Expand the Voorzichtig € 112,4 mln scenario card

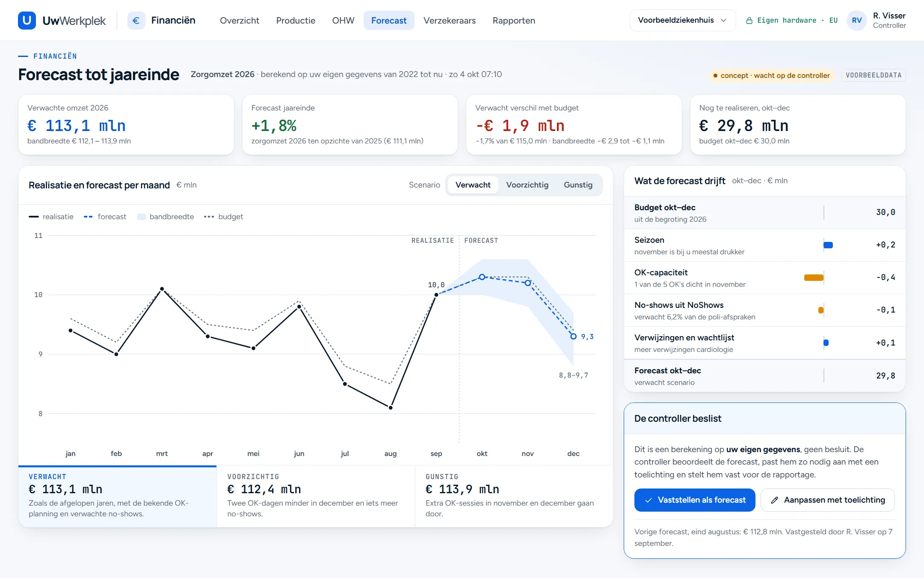pos(316,496)
